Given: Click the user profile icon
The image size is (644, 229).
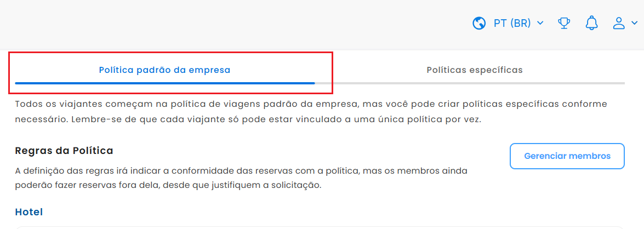Looking at the screenshot, I should click(619, 23).
